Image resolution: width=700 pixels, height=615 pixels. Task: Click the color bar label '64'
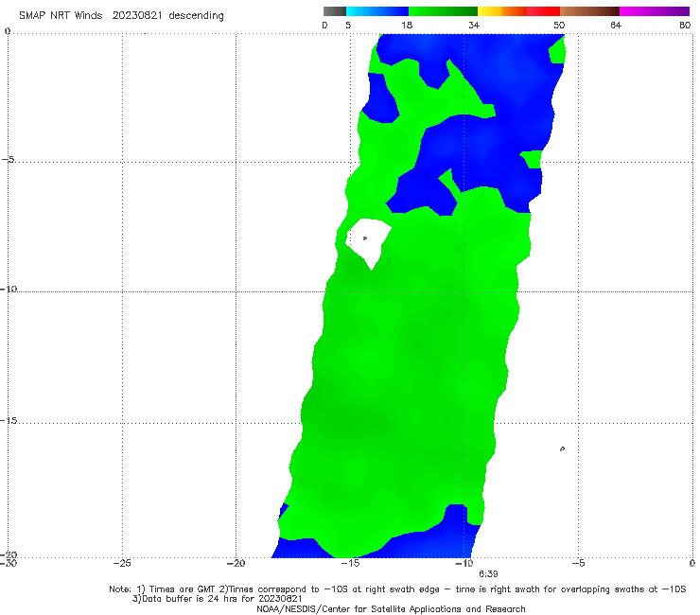tap(616, 26)
